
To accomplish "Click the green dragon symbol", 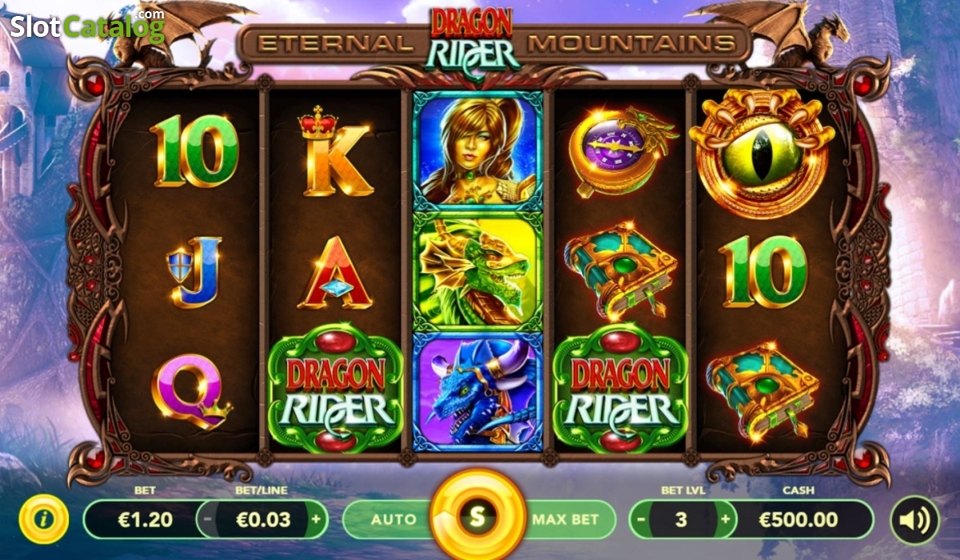I will pyautogui.click(x=478, y=272).
